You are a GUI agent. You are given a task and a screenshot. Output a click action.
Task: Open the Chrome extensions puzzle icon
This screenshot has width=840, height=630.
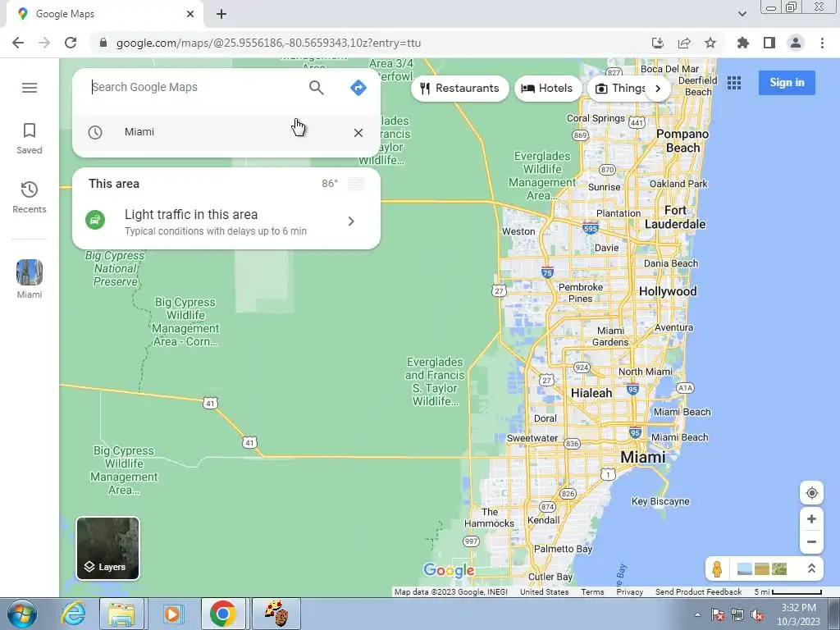742,43
